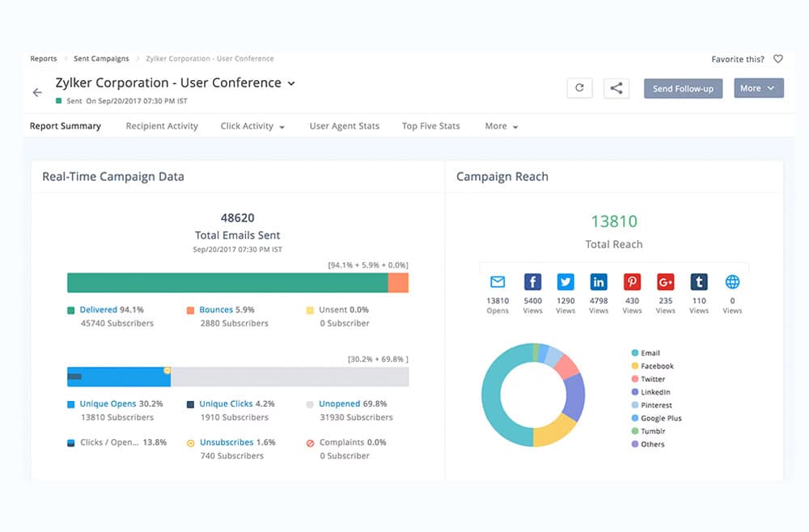Click the unsubscribe marker on opens bar
809x532 pixels.
tap(167, 370)
